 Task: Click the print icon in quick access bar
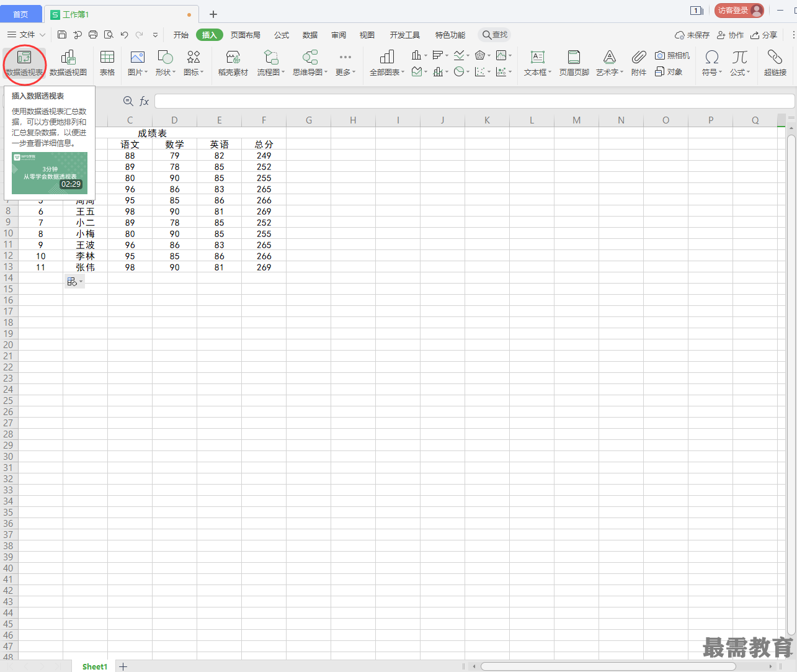coord(93,35)
